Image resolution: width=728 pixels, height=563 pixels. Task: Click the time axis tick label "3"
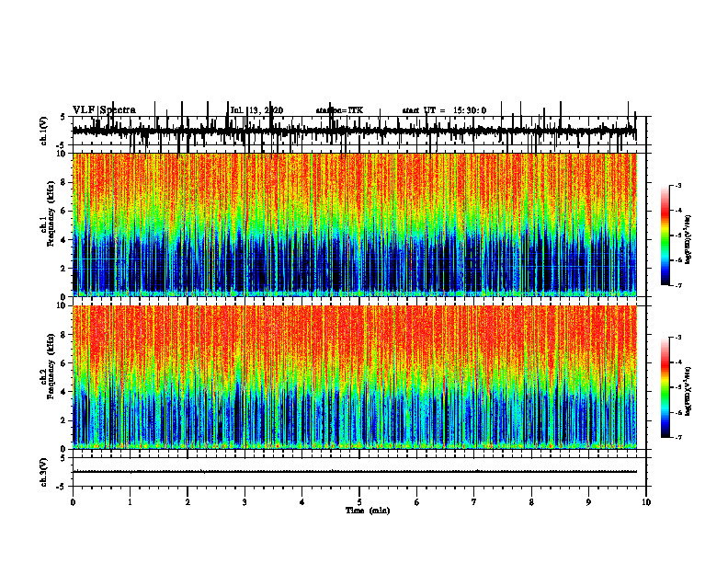(x=245, y=502)
